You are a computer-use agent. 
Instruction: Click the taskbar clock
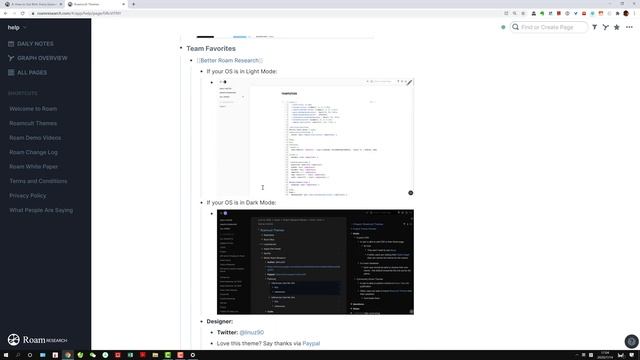(605, 355)
